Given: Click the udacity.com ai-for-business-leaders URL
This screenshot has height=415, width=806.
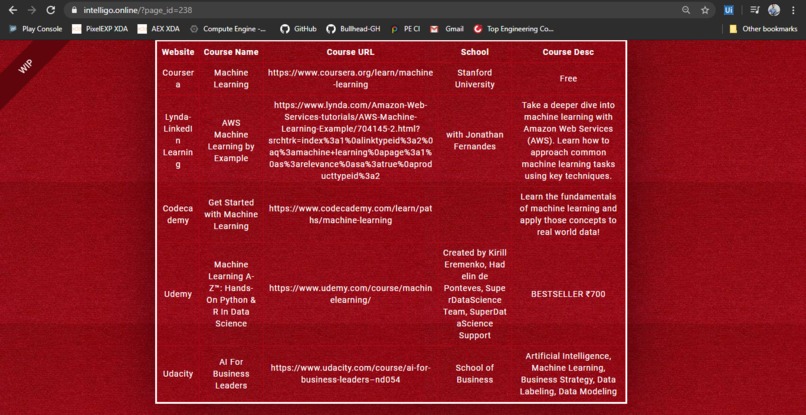Looking at the screenshot, I should tap(350, 374).
